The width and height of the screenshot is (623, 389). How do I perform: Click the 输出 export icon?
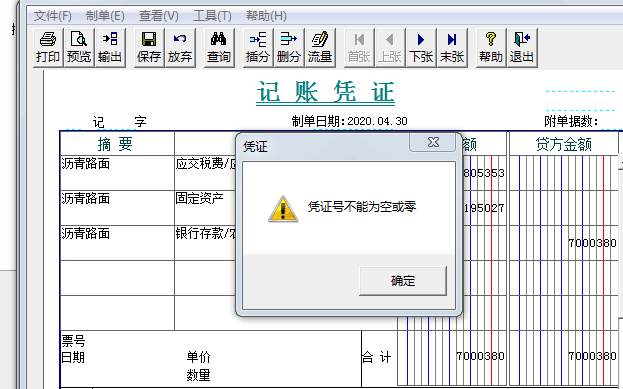click(x=110, y=47)
